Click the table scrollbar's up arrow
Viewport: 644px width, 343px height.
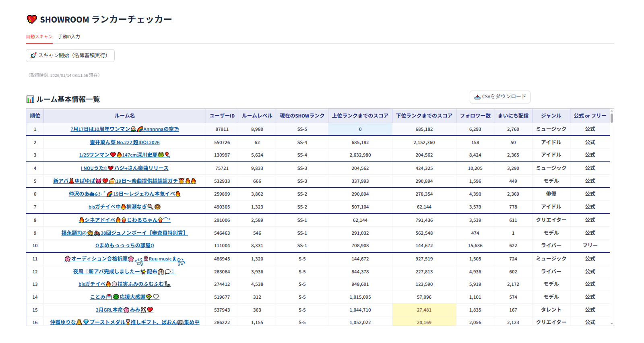coord(612,111)
